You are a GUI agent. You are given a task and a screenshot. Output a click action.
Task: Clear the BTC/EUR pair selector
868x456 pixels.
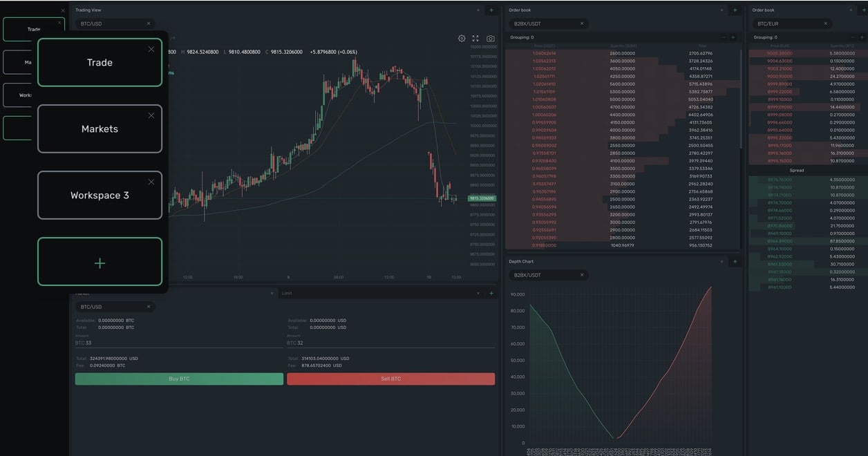pyautogui.click(x=825, y=23)
